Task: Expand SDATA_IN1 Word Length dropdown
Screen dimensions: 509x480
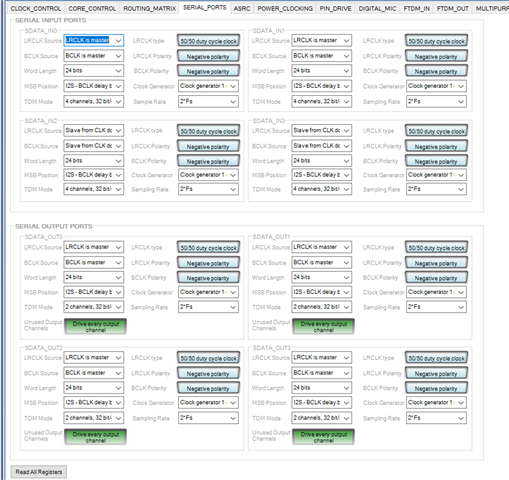Action: pyautogui.click(x=322, y=71)
